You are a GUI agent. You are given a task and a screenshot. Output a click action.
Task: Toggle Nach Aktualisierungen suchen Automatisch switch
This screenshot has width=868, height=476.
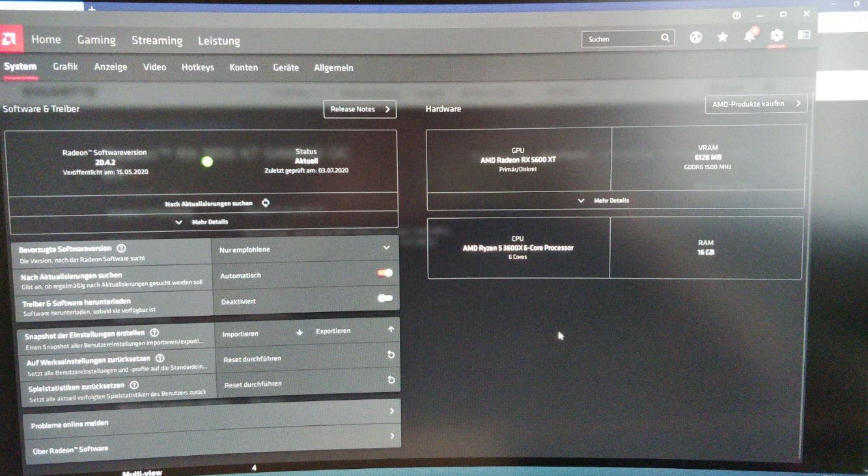[385, 273]
